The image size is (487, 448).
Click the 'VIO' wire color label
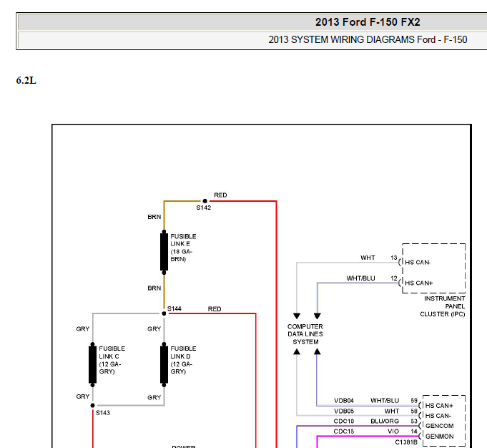coord(393,432)
